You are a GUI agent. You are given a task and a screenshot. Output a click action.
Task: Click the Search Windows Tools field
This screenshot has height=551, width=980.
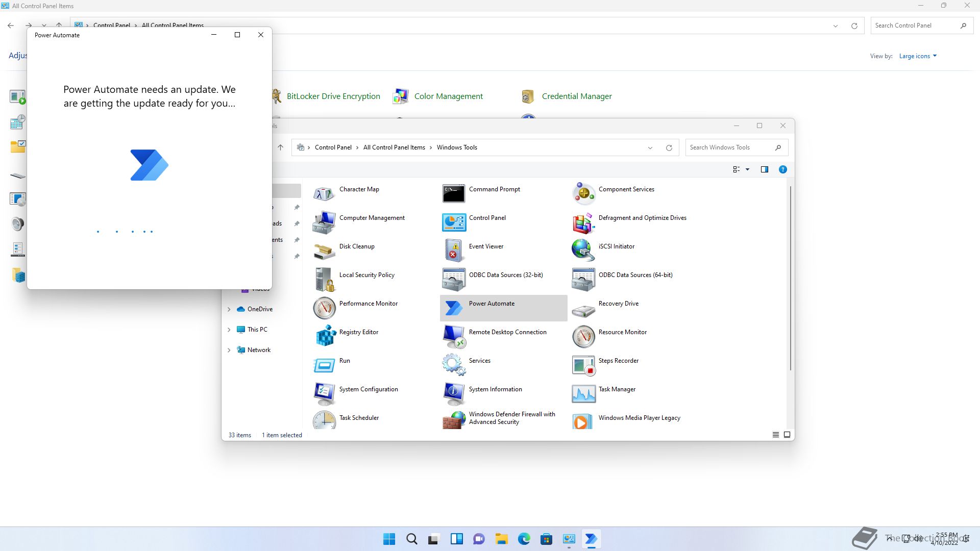coord(737,147)
